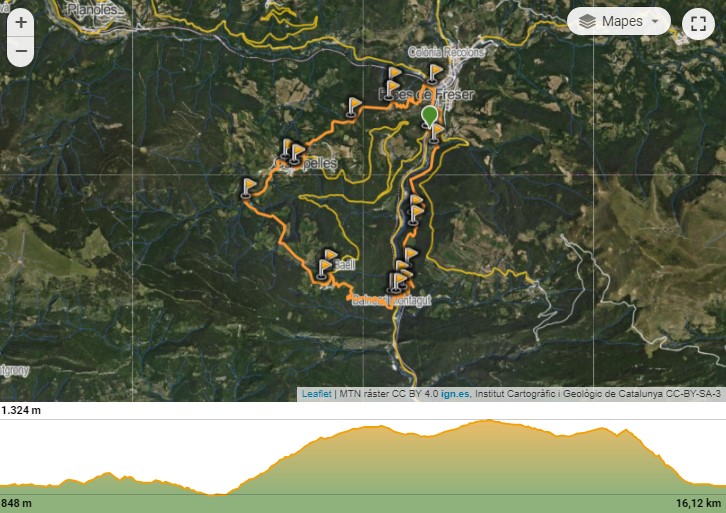726x513 pixels.
Task: Zoom in with the plus button
Action: pos(20,22)
